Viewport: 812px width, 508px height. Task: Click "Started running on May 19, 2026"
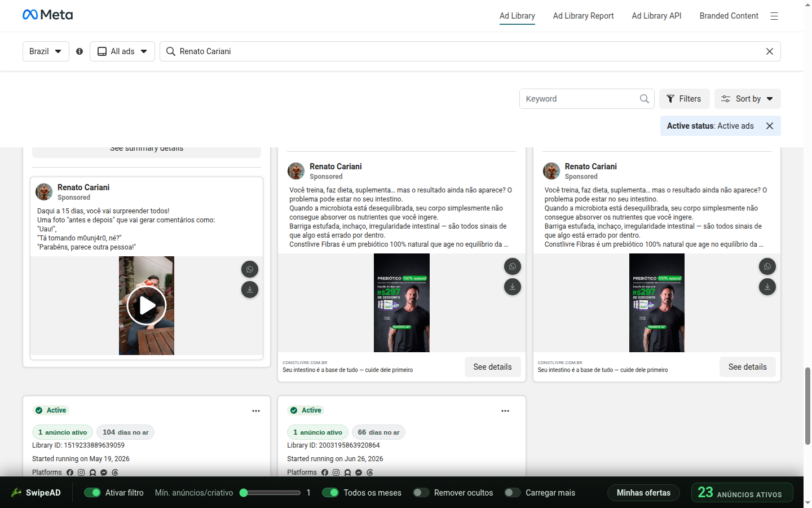tap(81, 459)
